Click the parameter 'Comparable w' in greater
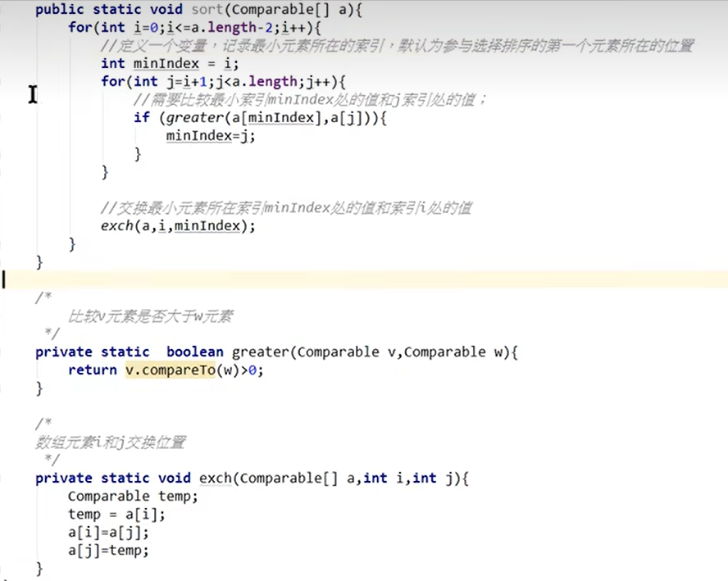 [453, 352]
